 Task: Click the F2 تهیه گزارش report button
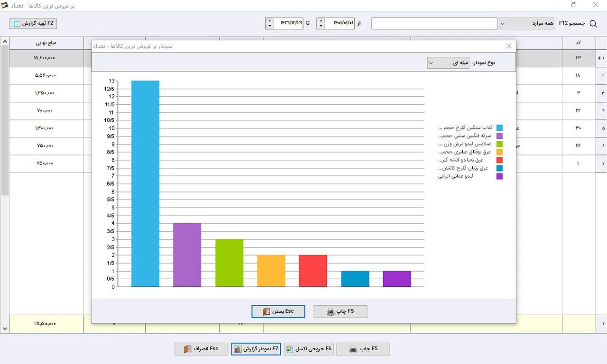click(33, 23)
